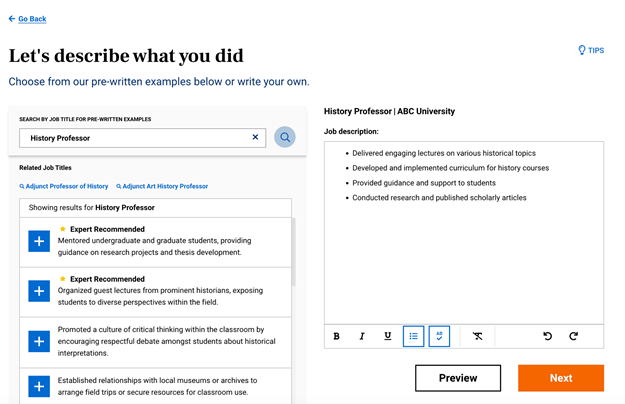Clear the History Professor search text
This screenshot has width=625, height=404.
[x=255, y=137]
